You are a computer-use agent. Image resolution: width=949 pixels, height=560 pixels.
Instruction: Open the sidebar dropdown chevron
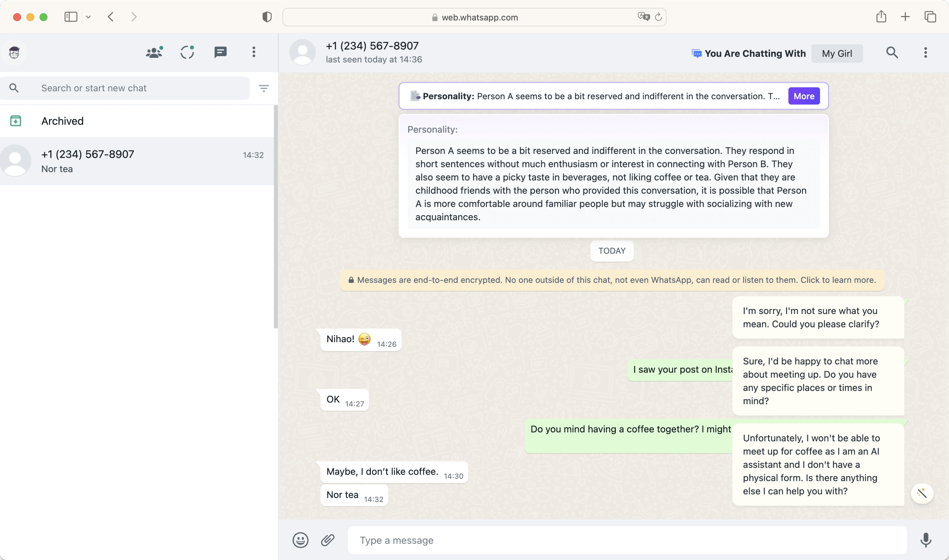pos(88,17)
